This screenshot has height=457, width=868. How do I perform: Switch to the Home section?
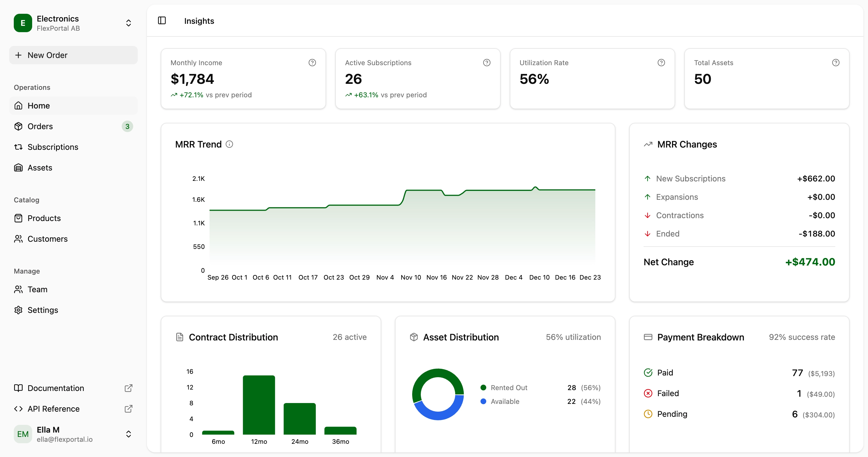[39, 105]
